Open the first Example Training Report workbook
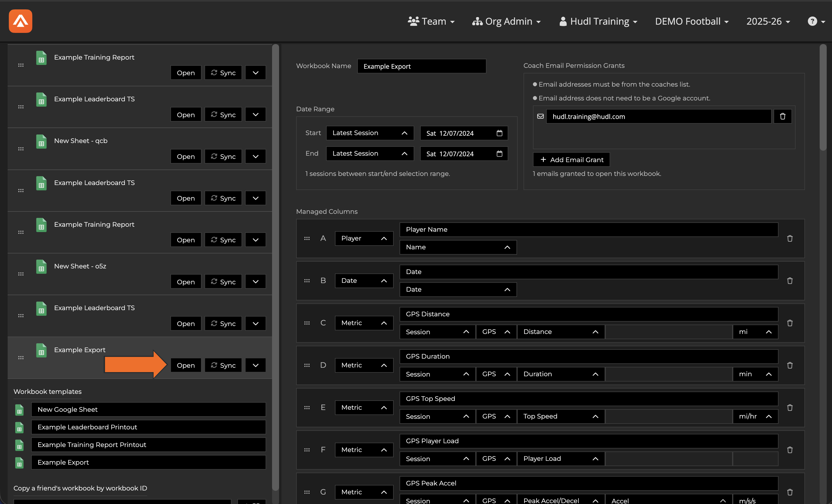Screen dimensions: 832x504 coord(186,73)
